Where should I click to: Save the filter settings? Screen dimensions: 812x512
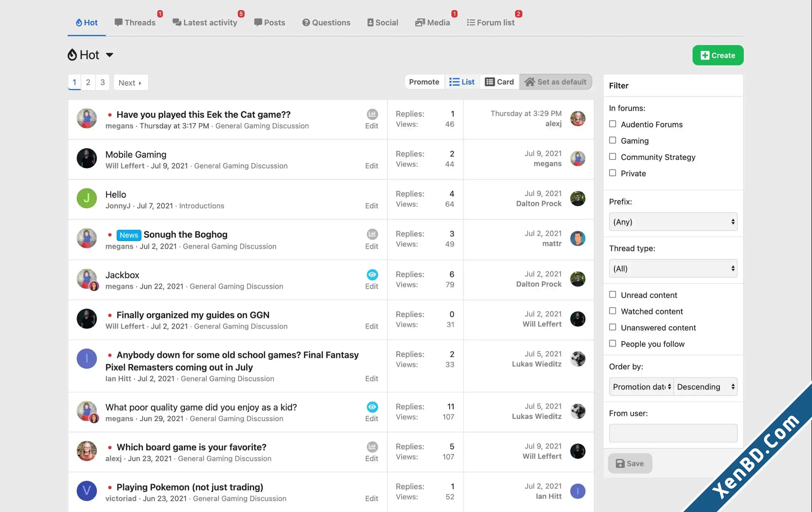629,464
